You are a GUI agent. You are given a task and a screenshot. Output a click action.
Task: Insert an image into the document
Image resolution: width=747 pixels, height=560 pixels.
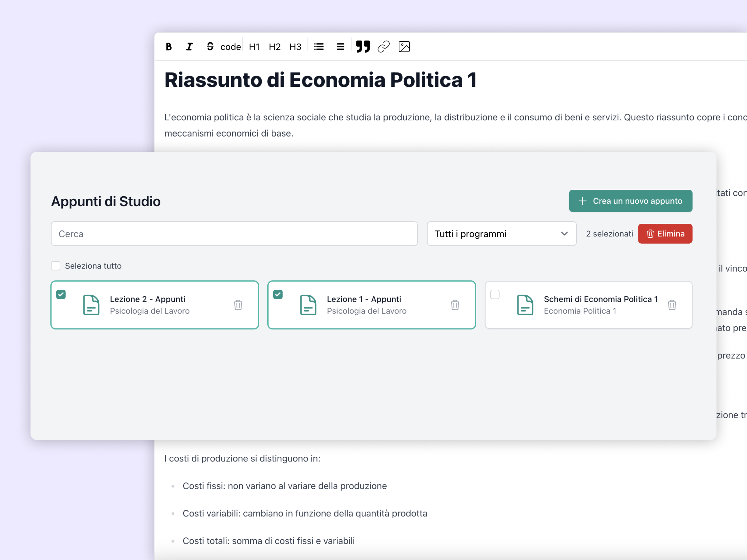point(404,47)
